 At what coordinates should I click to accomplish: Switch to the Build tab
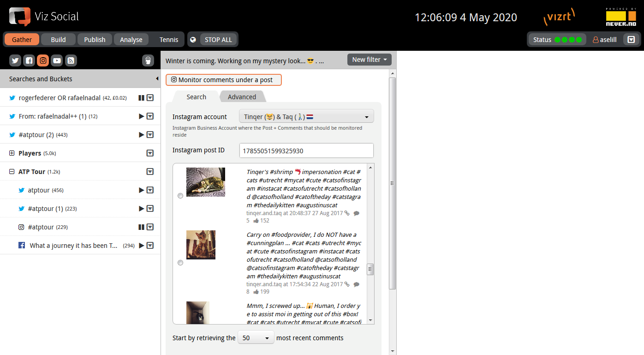(x=58, y=40)
